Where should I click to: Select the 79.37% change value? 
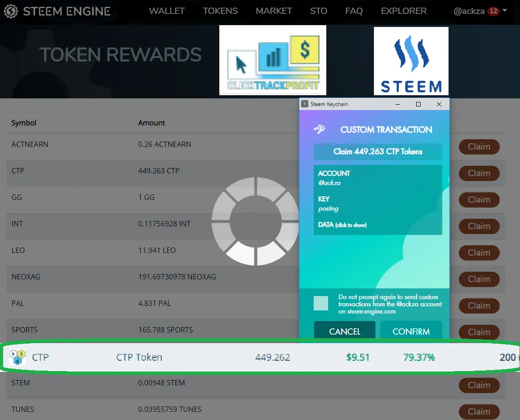point(419,358)
